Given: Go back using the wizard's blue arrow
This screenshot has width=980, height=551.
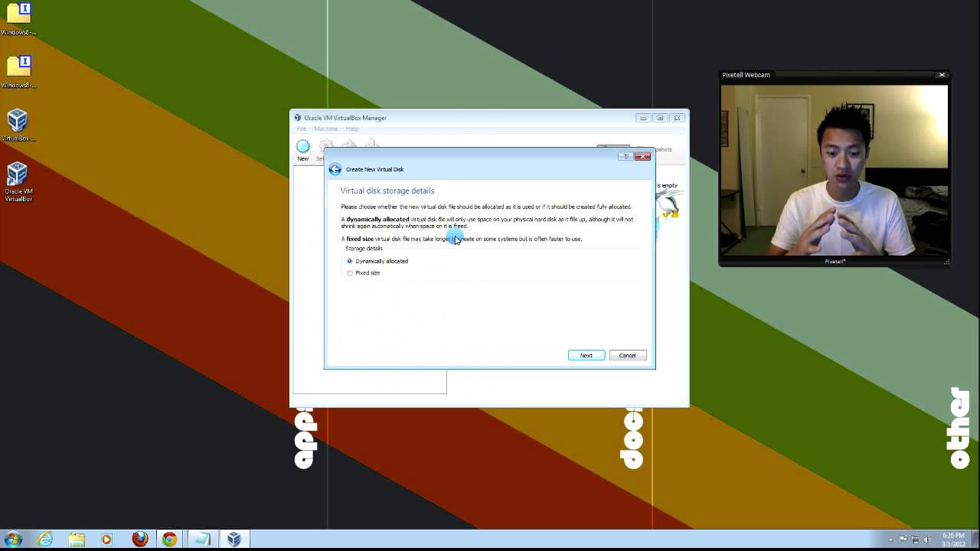Looking at the screenshot, I should [x=335, y=169].
